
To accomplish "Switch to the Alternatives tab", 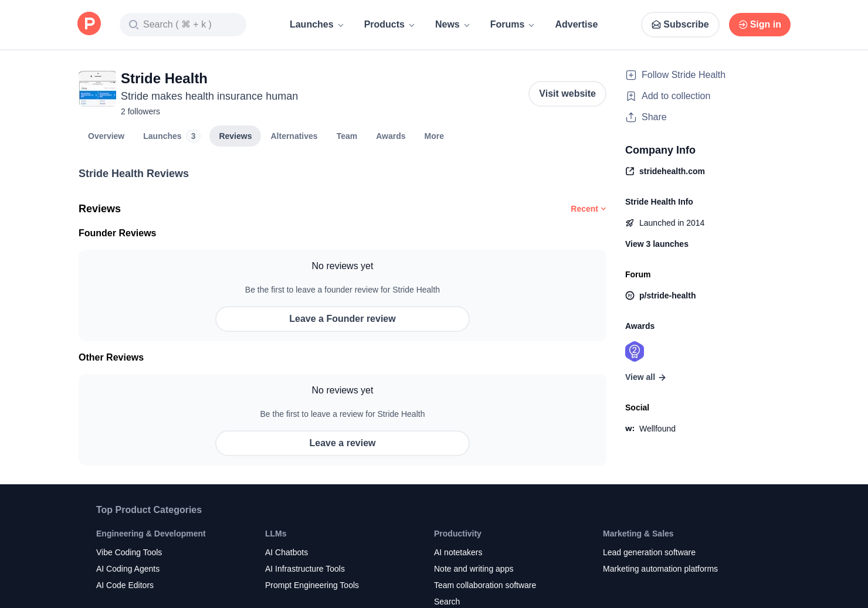I will click(294, 136).
